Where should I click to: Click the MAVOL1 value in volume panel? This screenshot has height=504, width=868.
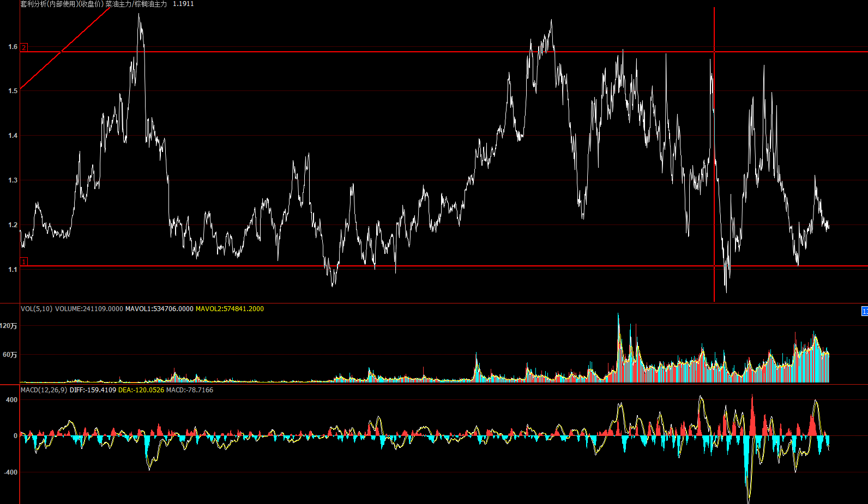point(159,309)
